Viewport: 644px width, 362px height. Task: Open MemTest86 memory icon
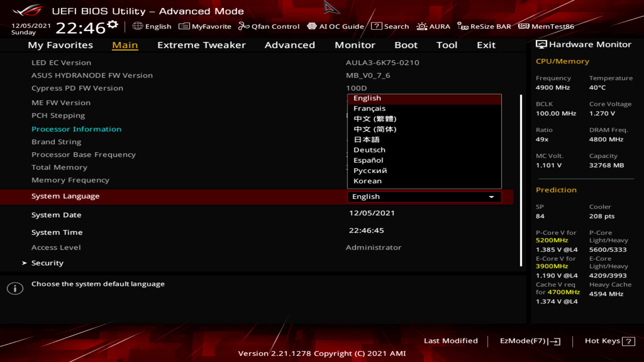[x=524, y=26]
